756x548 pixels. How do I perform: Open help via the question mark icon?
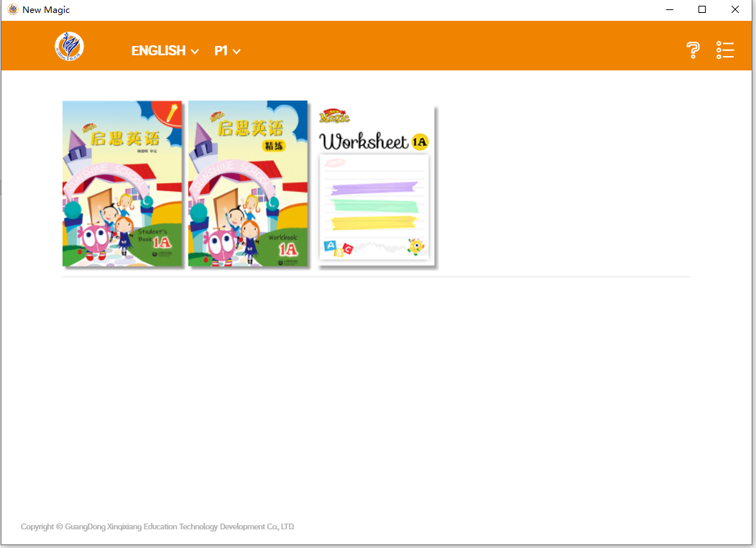(693, 50)
